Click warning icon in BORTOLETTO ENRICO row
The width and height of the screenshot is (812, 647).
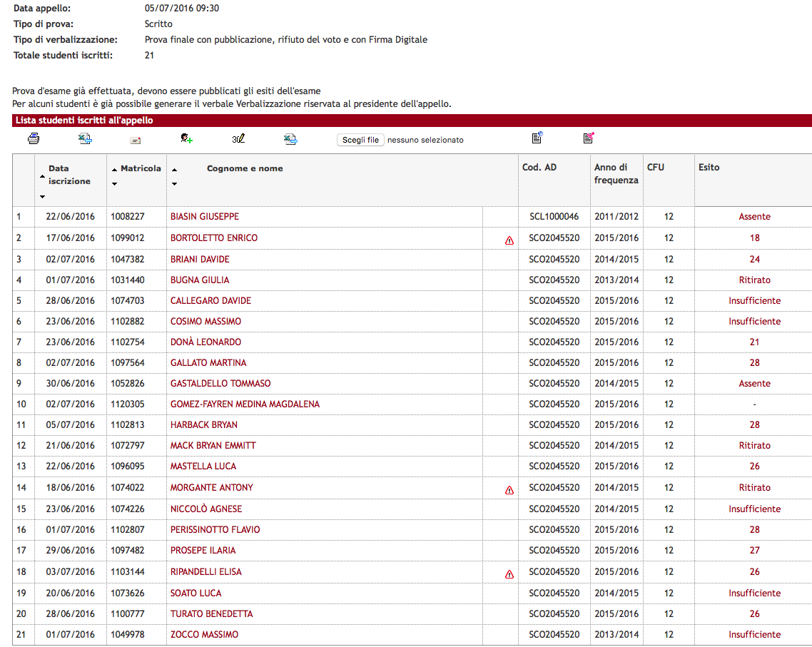tap(509, 240)
